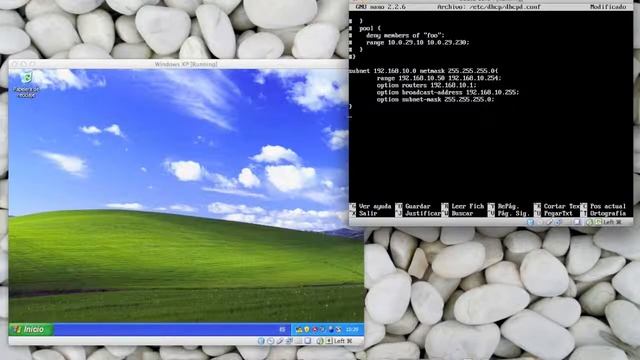Click optical disc indicator in Windows XP VM status bar
The width and height of the screenshot is (640, 360).
pos(270,341)
